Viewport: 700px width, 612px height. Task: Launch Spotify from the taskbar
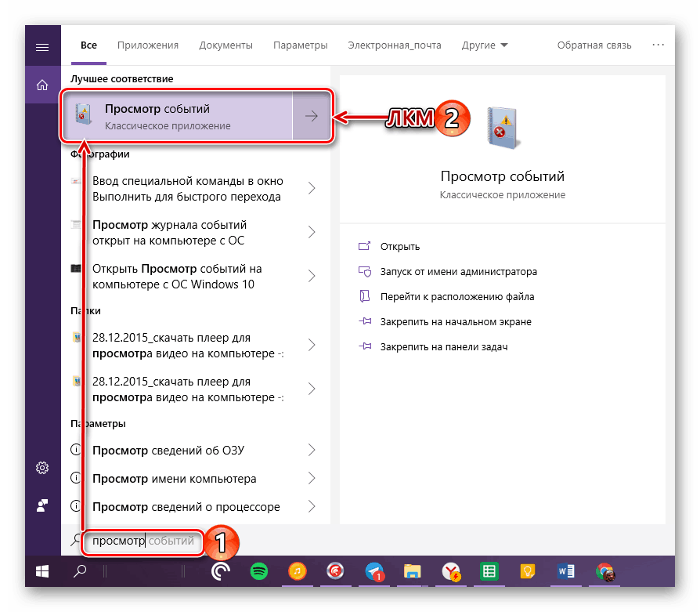(x=258, y=572)
